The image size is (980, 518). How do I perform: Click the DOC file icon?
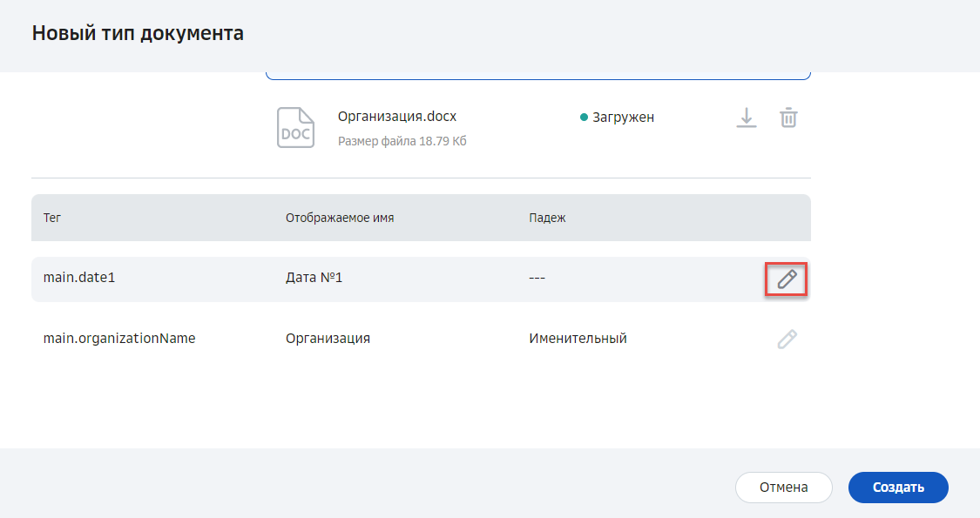click(295, 127)
